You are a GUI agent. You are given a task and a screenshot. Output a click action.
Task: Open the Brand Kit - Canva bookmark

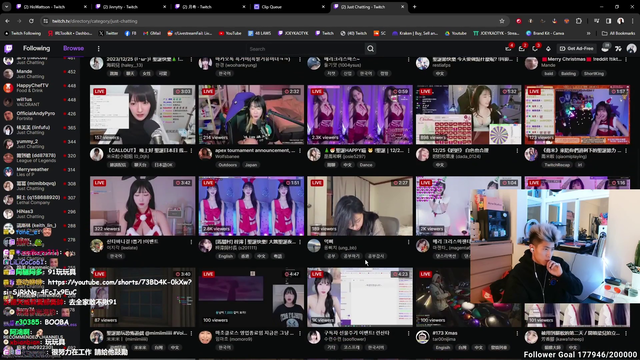coord(545,33)
